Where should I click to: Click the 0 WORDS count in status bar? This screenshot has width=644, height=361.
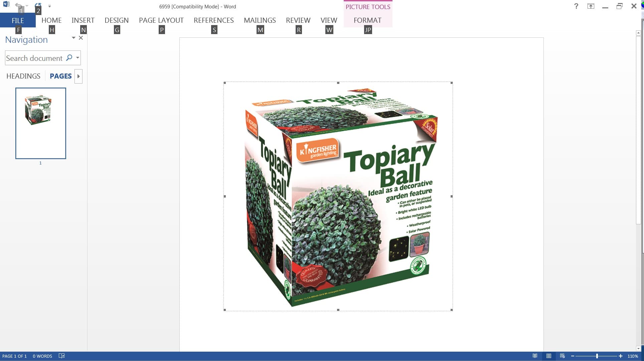click(x=42, y=356)
